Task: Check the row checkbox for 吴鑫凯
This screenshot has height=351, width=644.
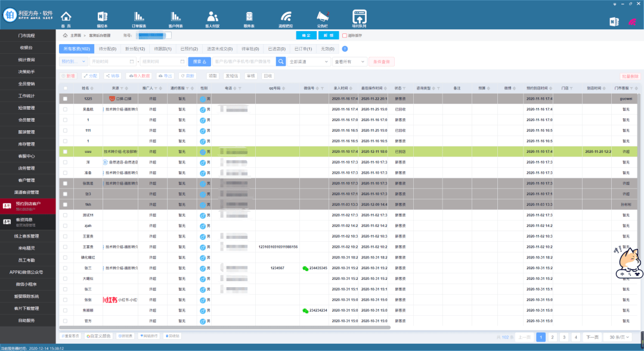Action: pos(66,109)
